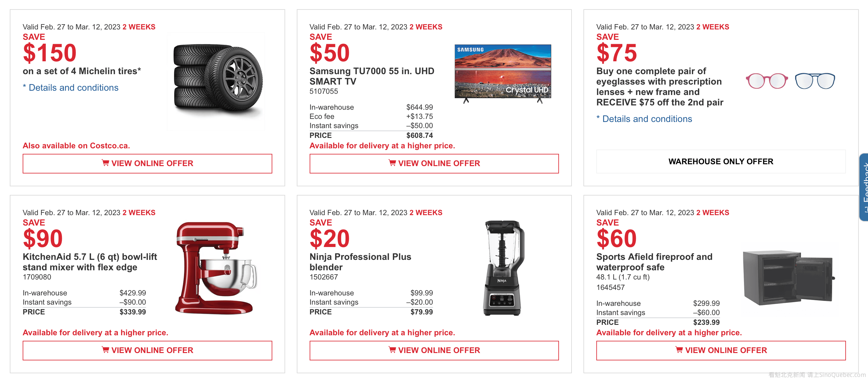Screen dimensions: 868x380
Task: Click the pink eyeglasses image
Action: pos(767,81)
